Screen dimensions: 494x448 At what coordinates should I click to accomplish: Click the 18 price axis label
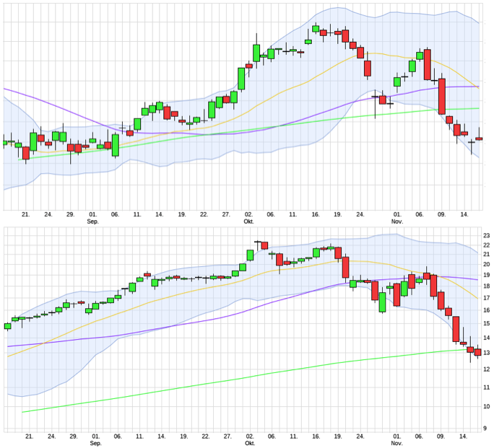[487, 286]
